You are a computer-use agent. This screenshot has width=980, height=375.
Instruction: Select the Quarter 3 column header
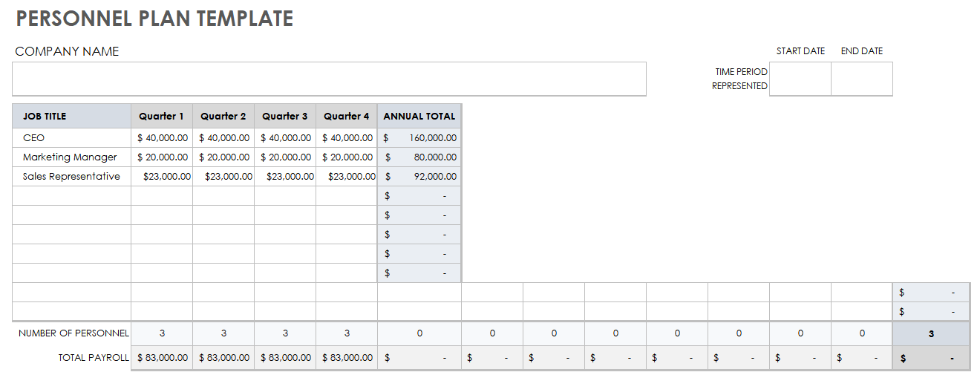pos(285,117)
